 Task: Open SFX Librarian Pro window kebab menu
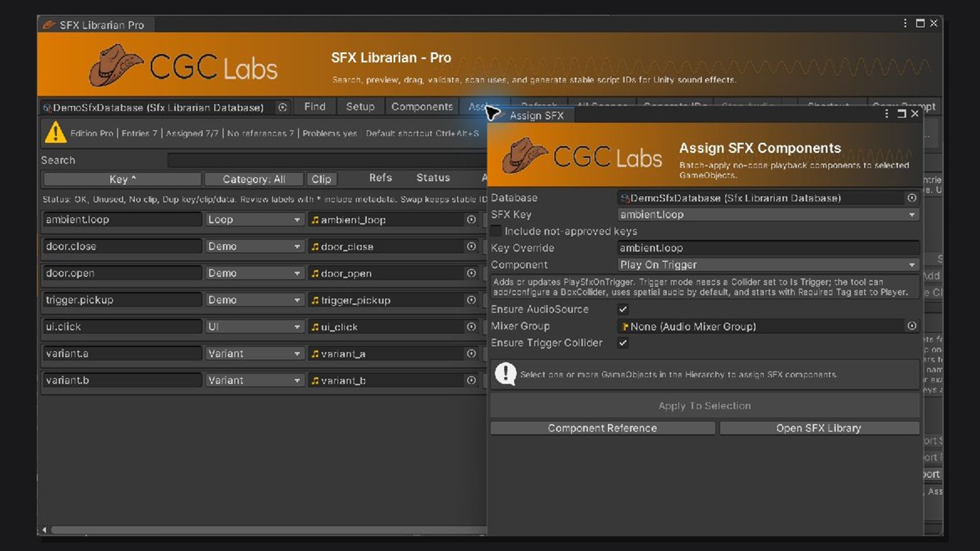(x=905, y=23)
